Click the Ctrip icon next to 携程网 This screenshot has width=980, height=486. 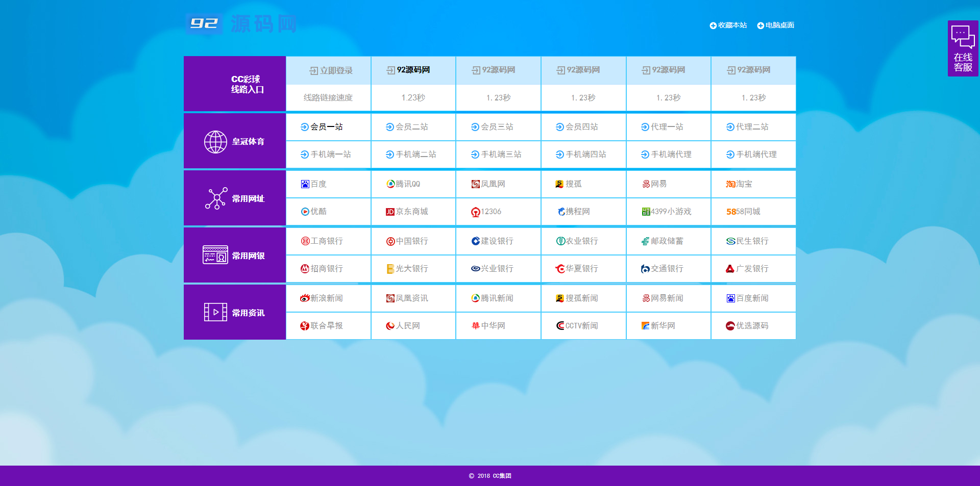561,212
